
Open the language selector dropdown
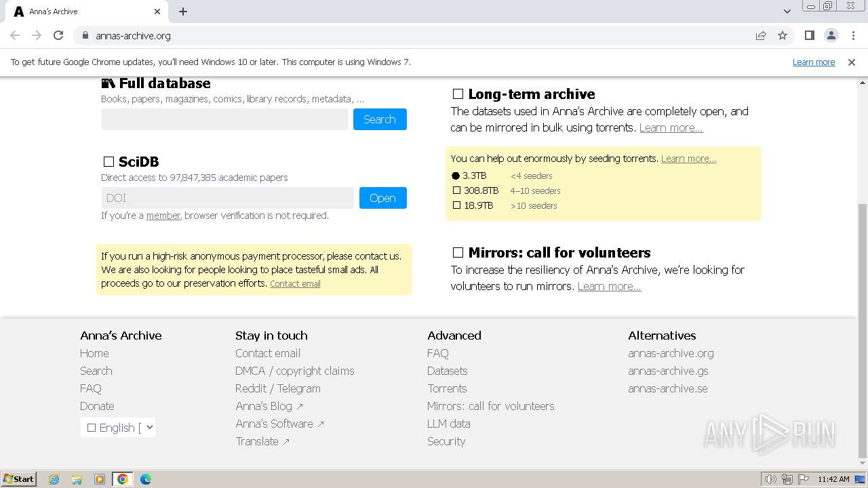click(x=118, y=428)
